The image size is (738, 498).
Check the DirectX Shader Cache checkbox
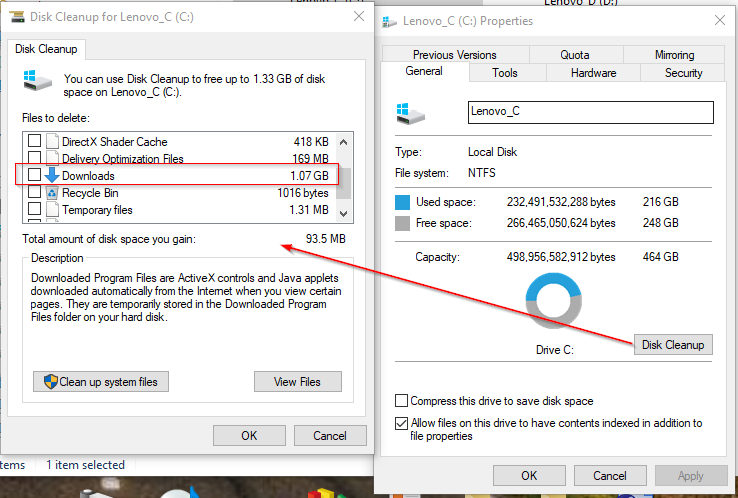point(34,141)
